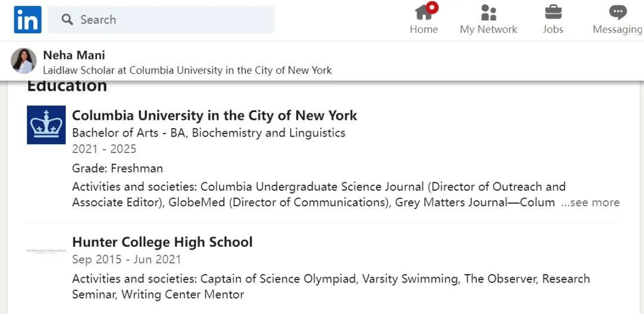Click Neha Mani's profile photo
The width and height of the screenshot is (644, 314).
24,61
